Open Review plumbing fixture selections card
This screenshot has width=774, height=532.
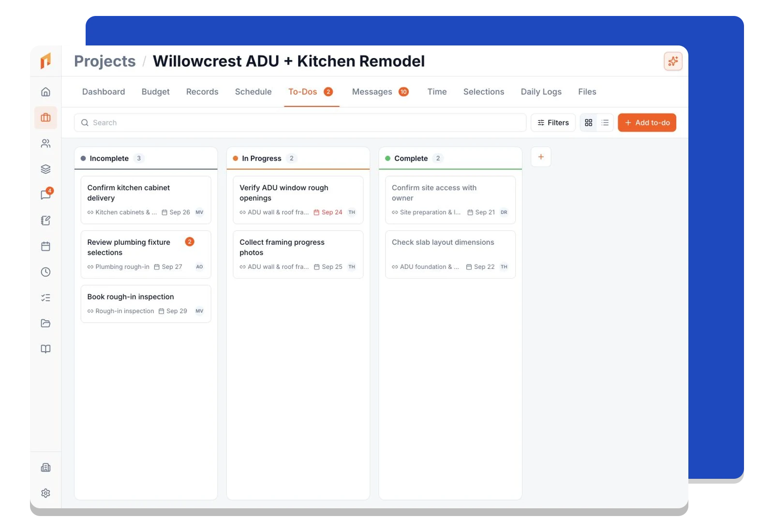coord(146,254)
